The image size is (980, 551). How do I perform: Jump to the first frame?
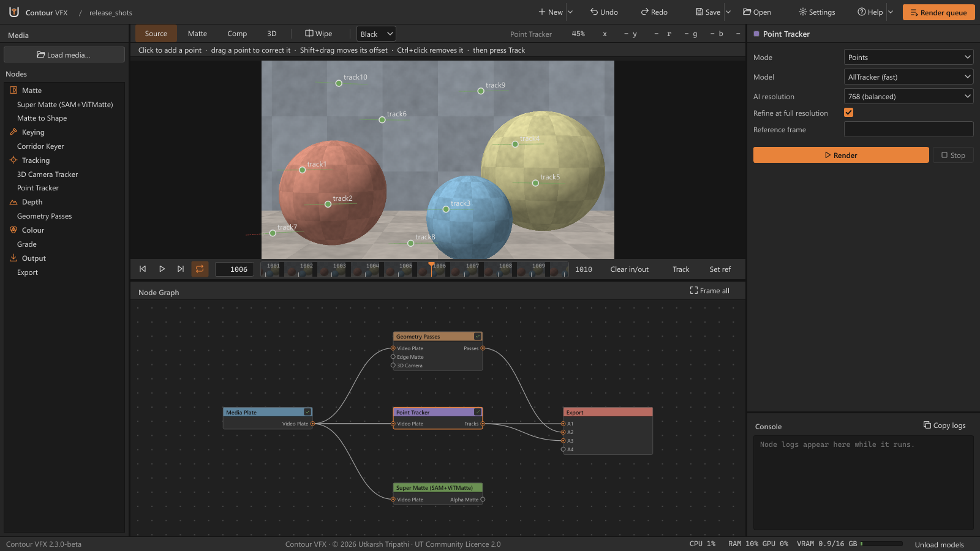coord(143,269)
